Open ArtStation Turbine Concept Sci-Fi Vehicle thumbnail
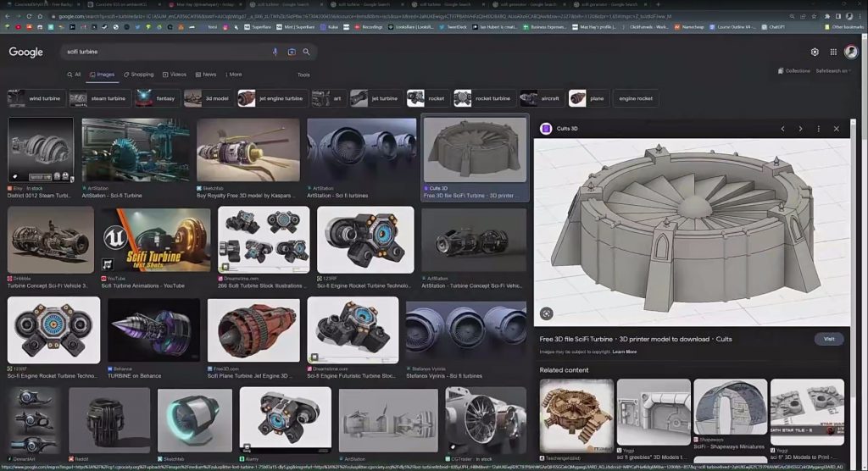The height and width of the screenshot is (471, 868). tap(474, 241)
